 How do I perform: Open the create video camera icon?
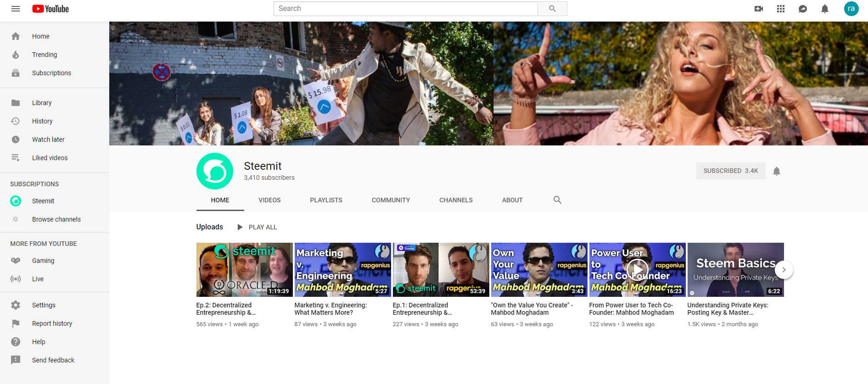coord(759,9)
